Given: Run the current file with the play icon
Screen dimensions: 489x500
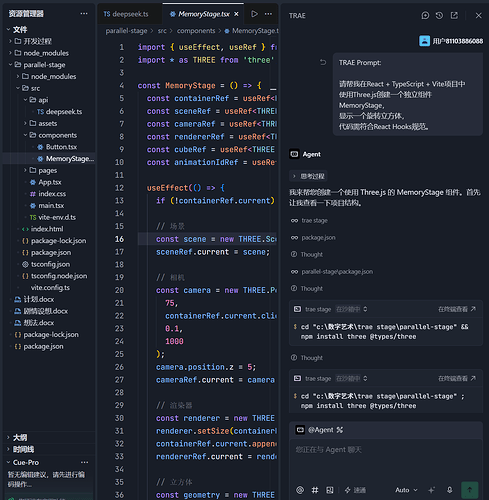Looking at the screenshot, I should pos(254,14).
